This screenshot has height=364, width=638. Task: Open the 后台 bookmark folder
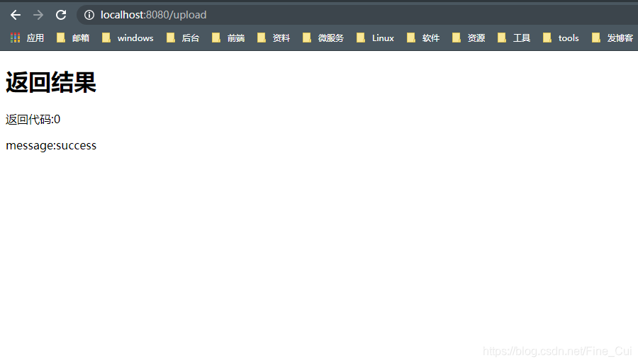click(x=183, y=38)
